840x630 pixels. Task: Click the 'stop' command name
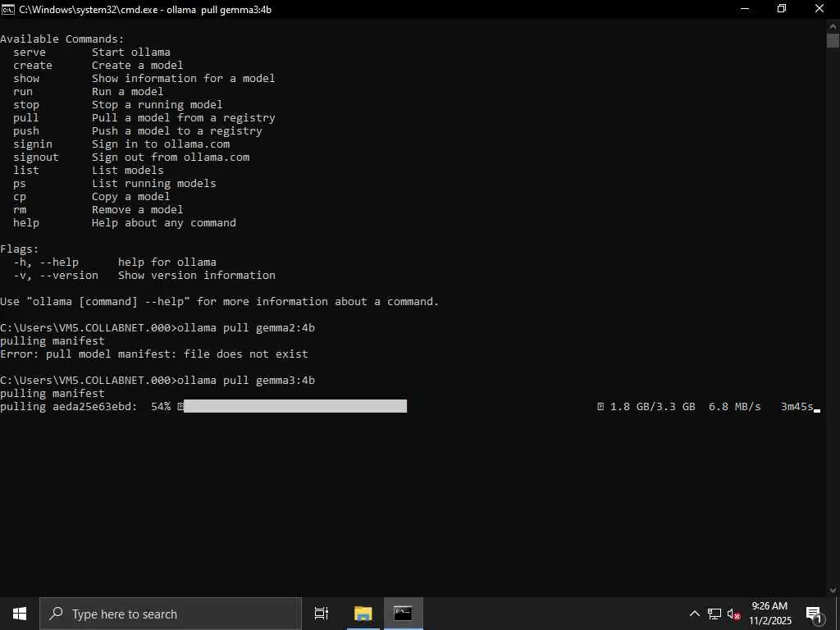point(26,104)
